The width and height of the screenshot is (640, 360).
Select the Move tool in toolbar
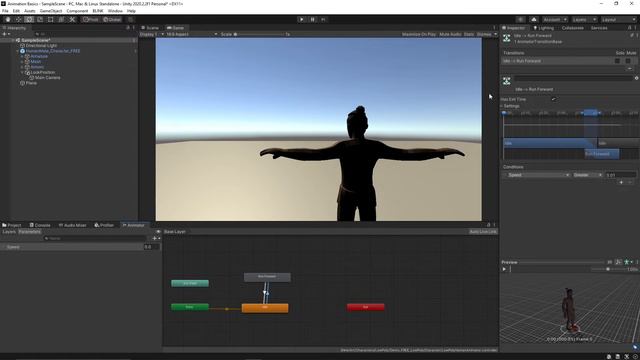[x=18, y=19]
